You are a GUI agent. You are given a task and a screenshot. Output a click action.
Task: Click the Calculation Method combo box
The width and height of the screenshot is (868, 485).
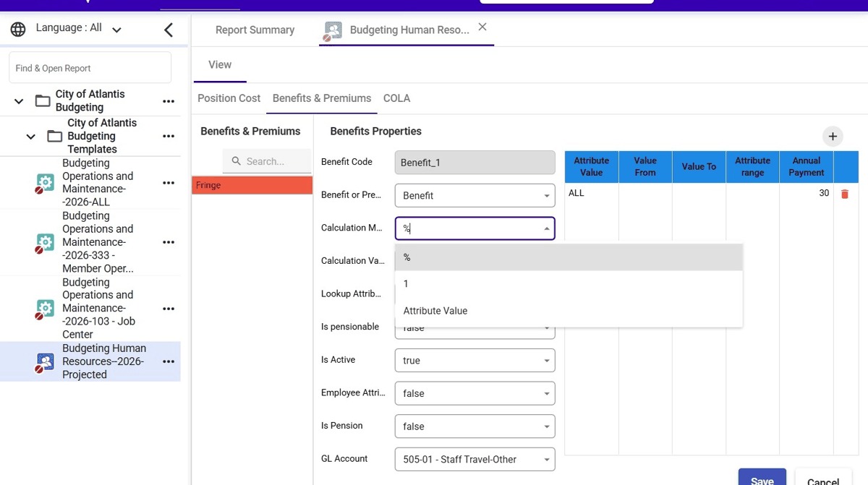pos(475,228)
